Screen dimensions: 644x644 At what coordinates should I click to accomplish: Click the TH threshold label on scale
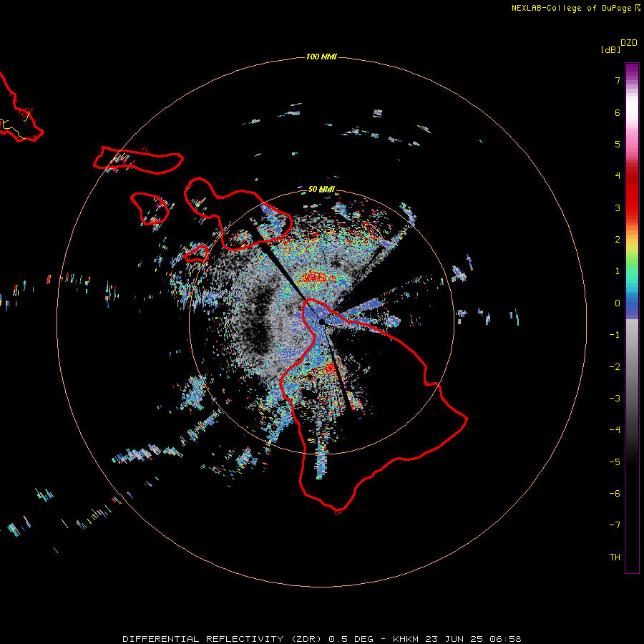pos(615,557)
